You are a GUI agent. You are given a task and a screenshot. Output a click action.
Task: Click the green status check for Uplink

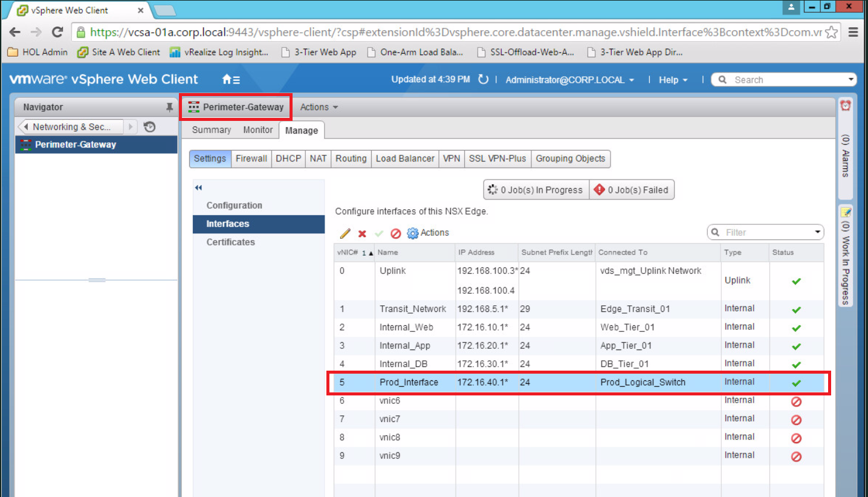(x=796, y=281)
